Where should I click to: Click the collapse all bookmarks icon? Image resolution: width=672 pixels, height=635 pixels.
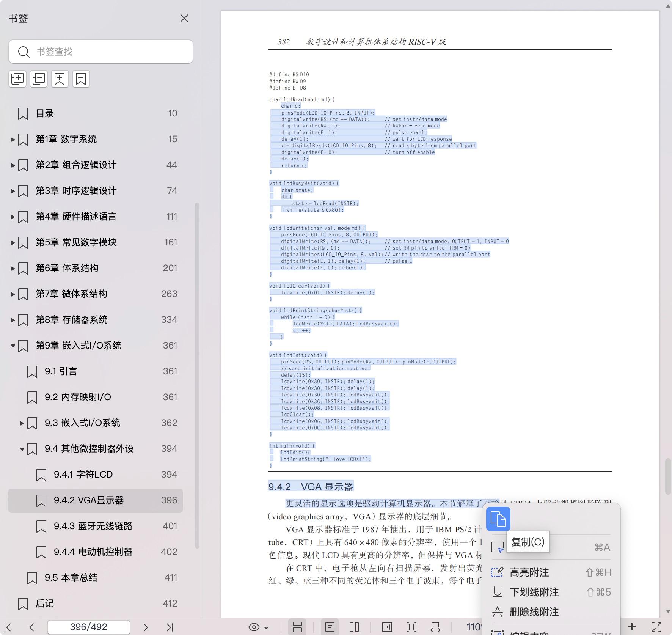point(39,79)
